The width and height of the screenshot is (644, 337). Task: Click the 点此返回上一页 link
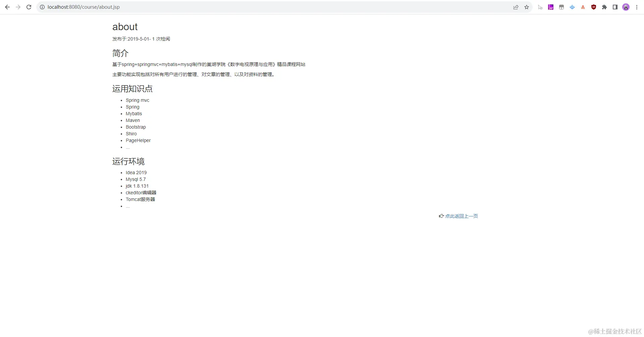pos(462,216)
